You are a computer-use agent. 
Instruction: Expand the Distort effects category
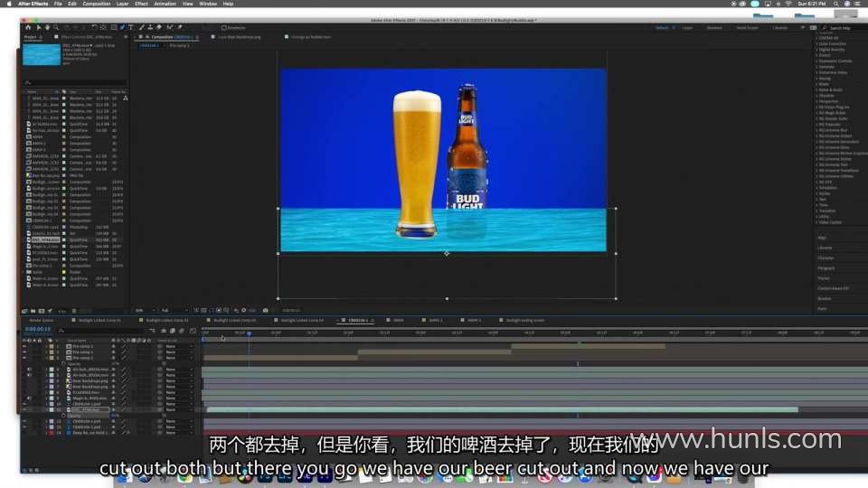click(x=825, y=54)
